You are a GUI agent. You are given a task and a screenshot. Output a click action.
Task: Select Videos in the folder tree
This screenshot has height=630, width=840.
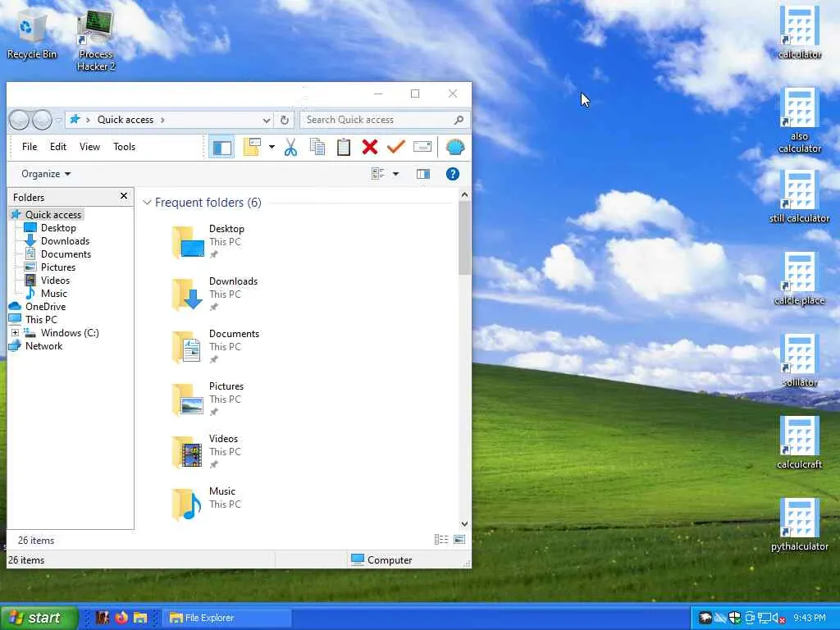55,281
